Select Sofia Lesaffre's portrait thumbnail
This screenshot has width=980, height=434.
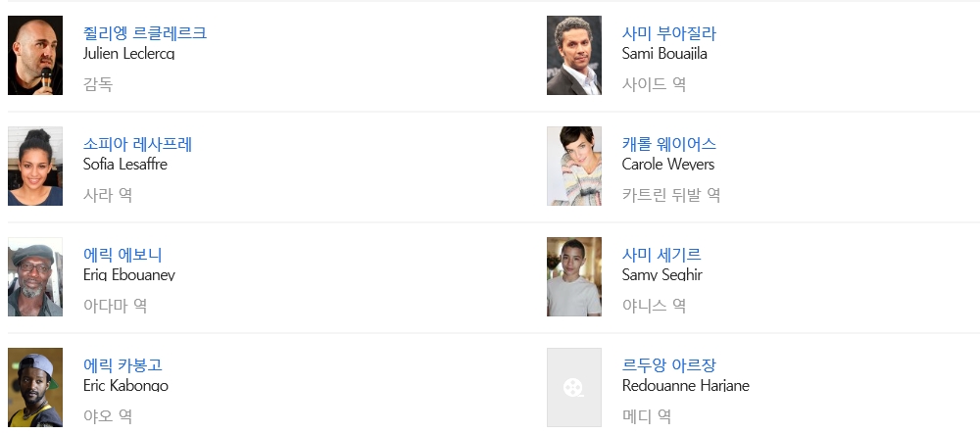pos(35,167)
